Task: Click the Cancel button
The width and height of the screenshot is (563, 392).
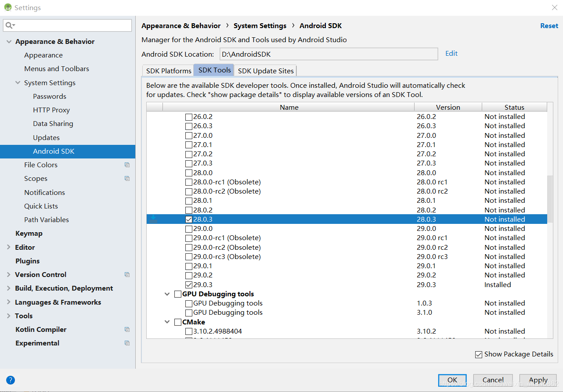Action: (x=493, y=380)
